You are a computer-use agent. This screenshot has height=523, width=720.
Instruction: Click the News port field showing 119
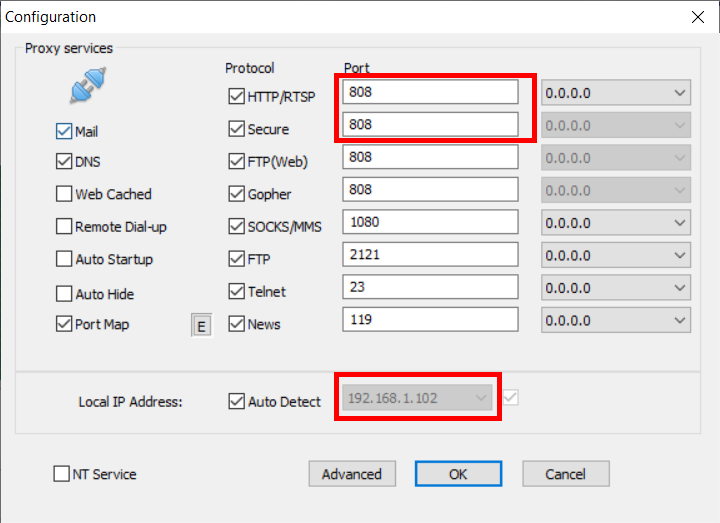coord(430,320)
